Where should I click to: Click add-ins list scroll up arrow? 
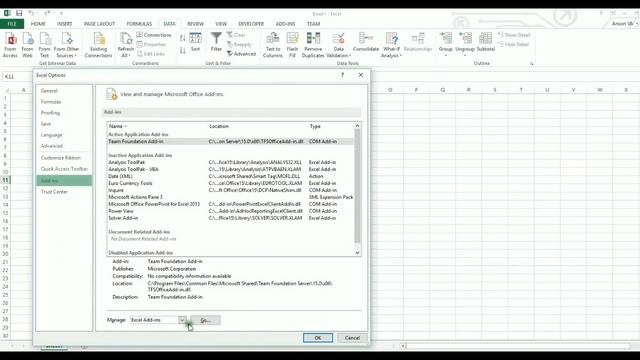coord(358,126)
